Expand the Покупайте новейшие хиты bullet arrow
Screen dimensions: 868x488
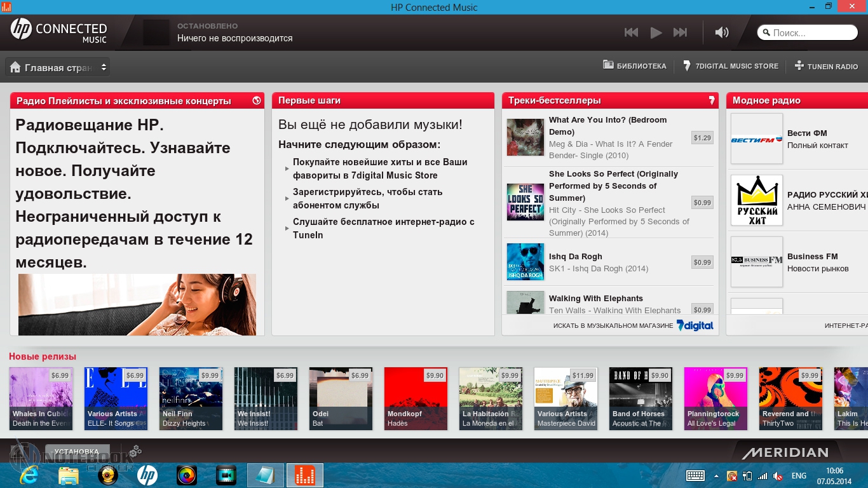(x=287, y=169)
